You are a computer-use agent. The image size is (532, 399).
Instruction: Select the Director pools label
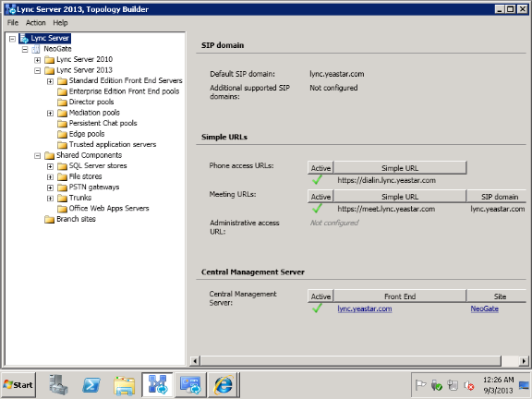pyautogui.click(x=91, y=102)
